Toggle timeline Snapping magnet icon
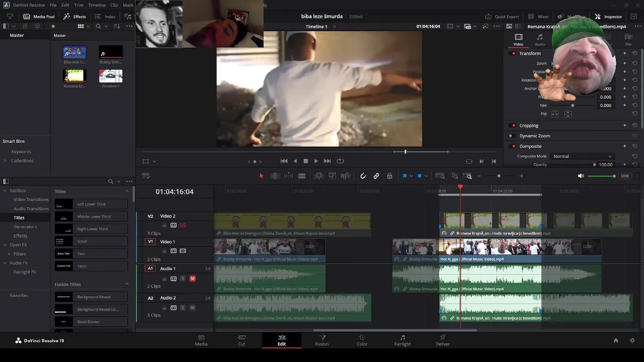Screen dimensions: 644x362 [x=363, y=176]
